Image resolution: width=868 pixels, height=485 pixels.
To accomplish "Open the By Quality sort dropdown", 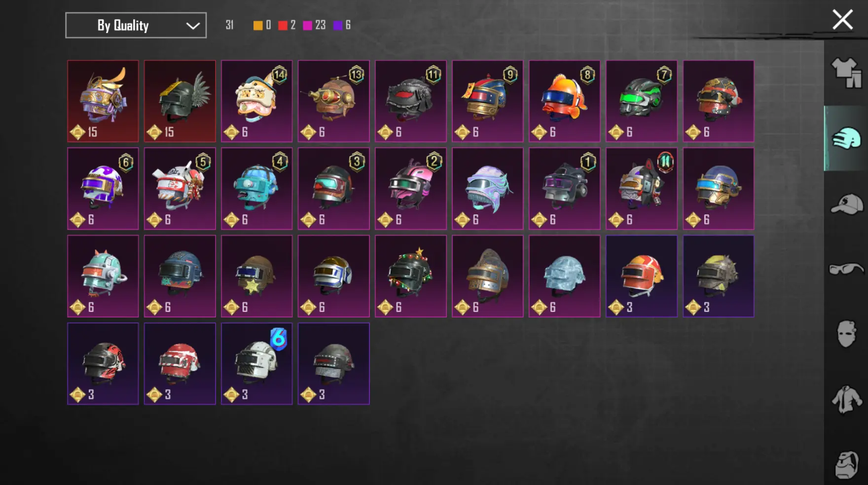I will tap(136, 25).
